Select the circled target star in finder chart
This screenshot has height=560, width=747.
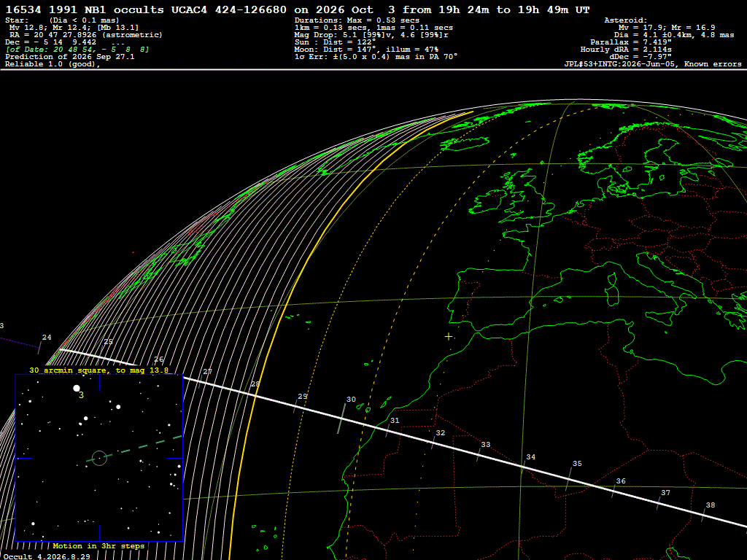(x=99, y=458)
